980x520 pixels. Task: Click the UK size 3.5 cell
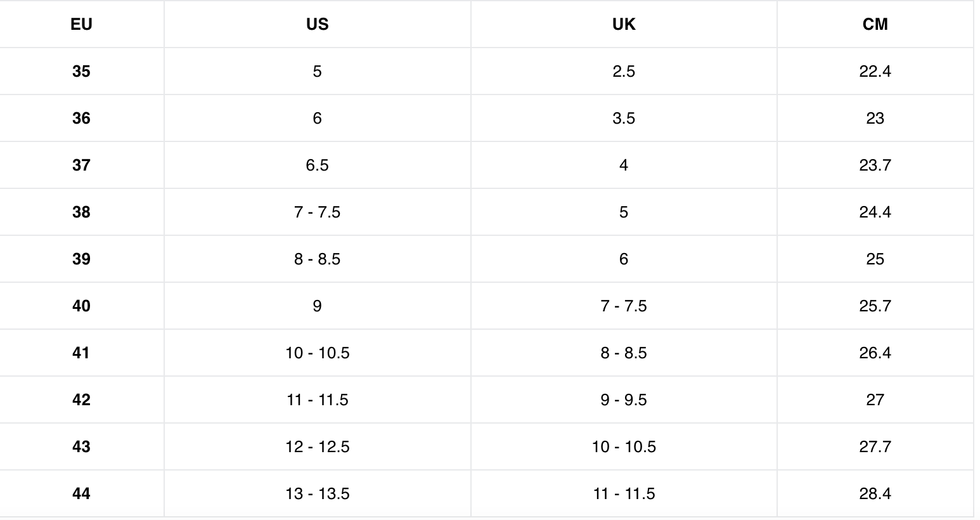624,118
